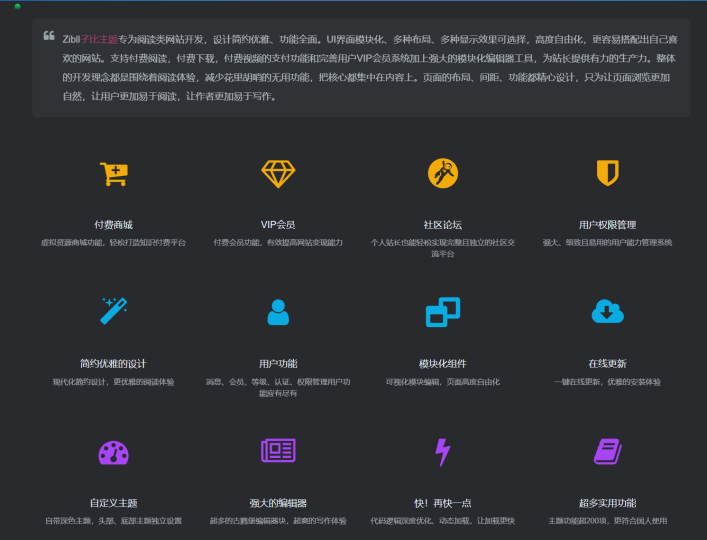
Task: Select the 用户功能 heading
Action: (278, 364)
